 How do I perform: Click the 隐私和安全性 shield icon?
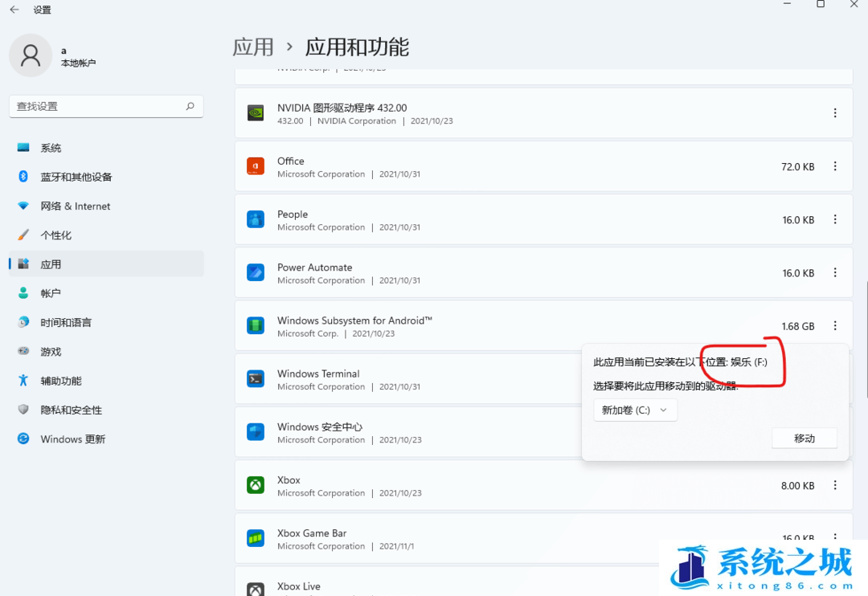click(23, 410)
